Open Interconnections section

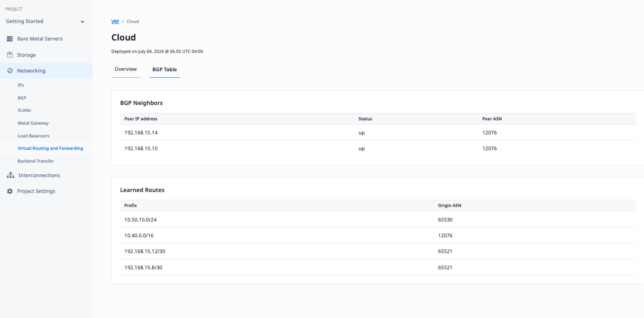[39, 175]
